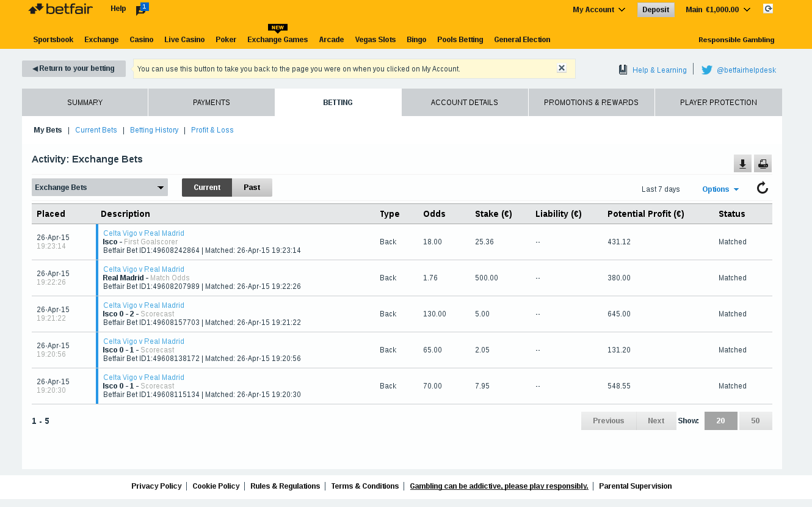Image resolution: width=812 pixels, height=507 pixels.
Task: Open the Profit & Loss link
Action: click(212, 130)
